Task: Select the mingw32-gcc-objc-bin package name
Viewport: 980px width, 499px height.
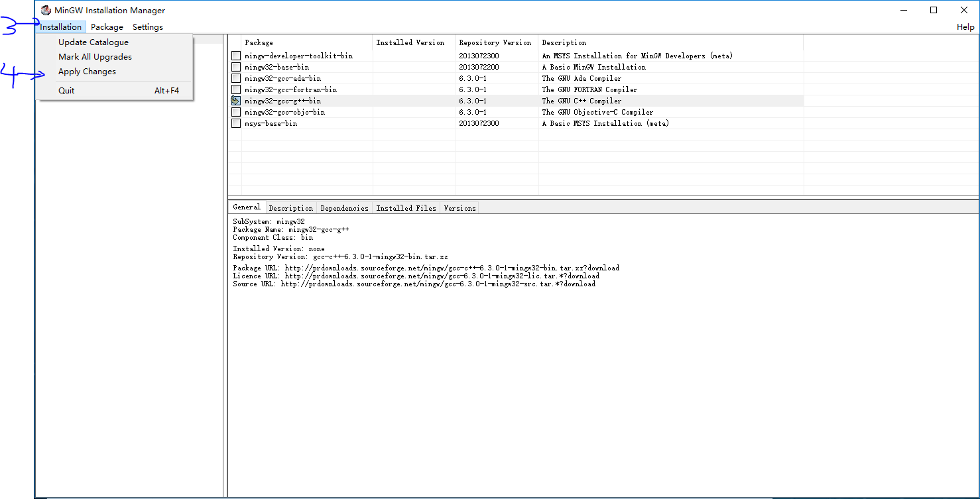Action: 284,112
